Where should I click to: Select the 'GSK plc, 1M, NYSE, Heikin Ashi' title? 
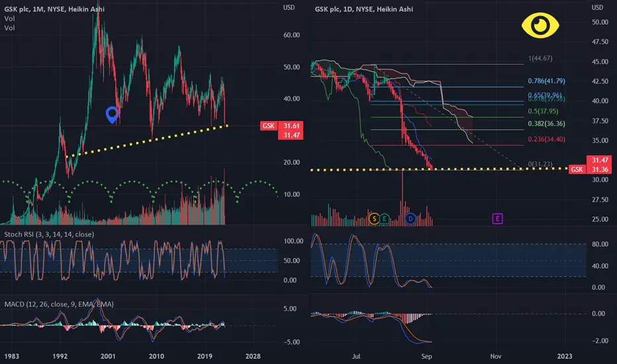(x=54, y=9)
